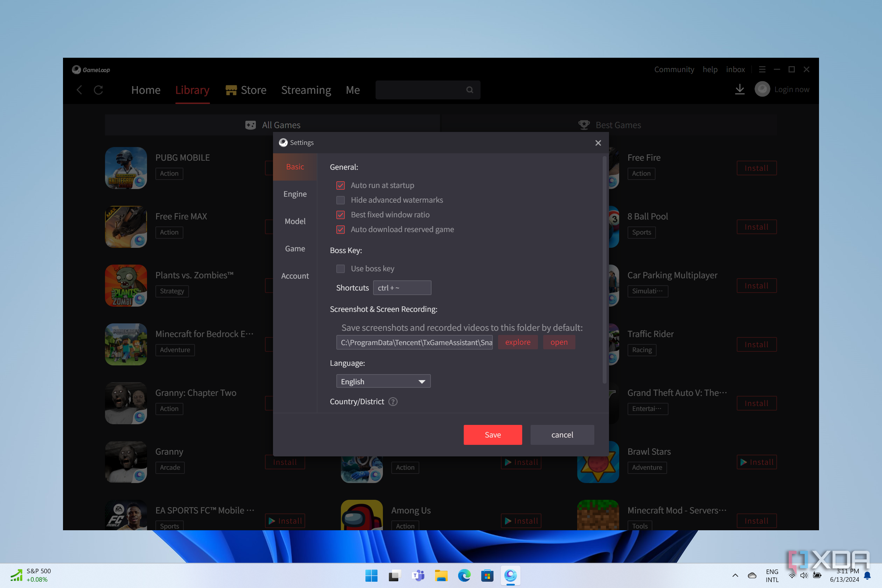Open Minecraft for Bedrock game icon

click(x=126, y=345)
